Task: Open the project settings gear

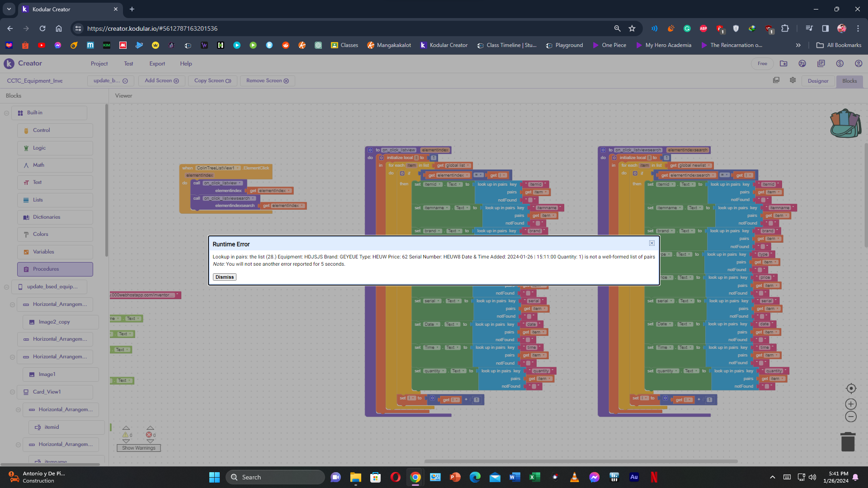Action: pos(793,80)
